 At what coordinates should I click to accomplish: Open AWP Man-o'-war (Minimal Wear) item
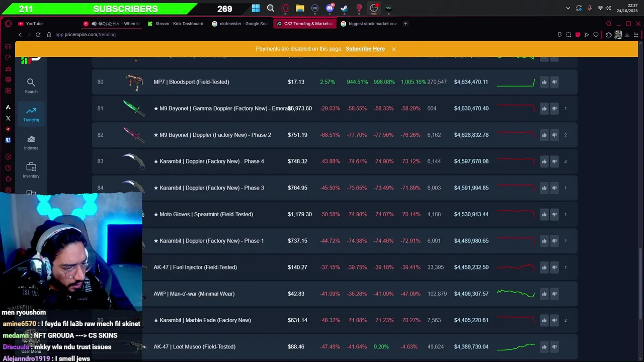194,294
